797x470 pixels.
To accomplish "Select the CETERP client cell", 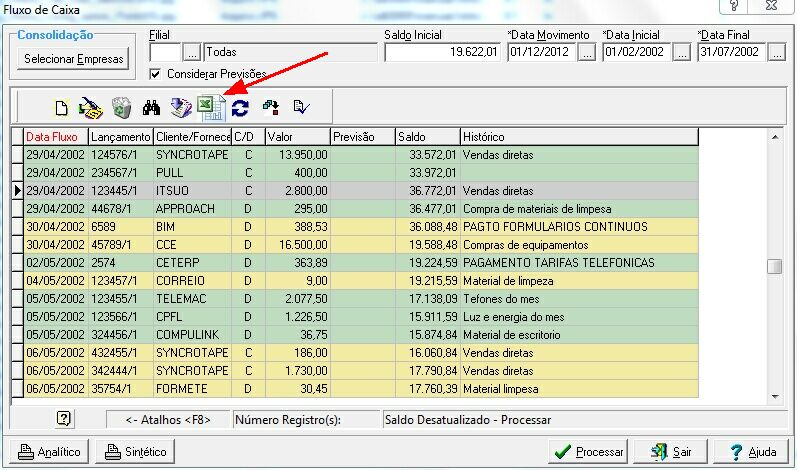I will click(x=193, y=263).
